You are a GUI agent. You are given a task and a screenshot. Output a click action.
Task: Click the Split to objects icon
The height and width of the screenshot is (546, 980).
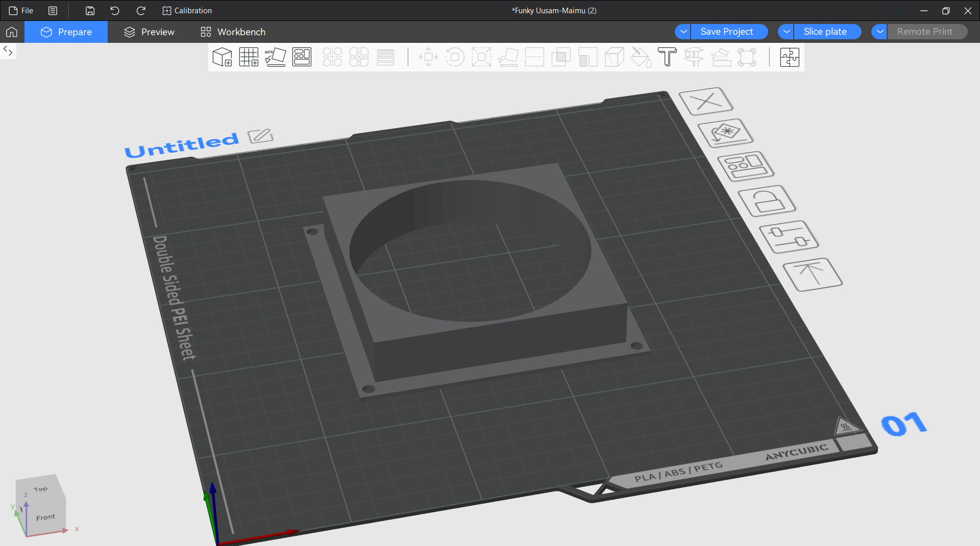(332, 57)
